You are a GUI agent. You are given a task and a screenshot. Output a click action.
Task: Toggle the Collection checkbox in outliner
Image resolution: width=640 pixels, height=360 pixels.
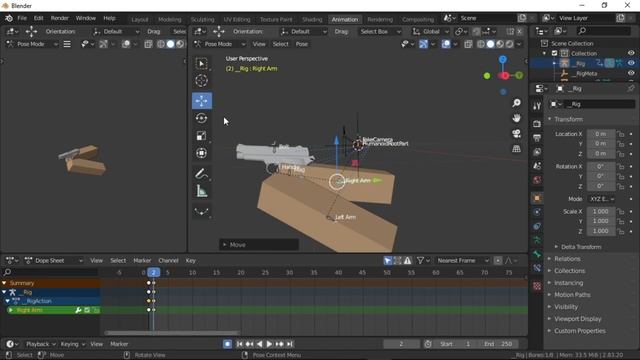pyautogui.click(x=554, y=53)
